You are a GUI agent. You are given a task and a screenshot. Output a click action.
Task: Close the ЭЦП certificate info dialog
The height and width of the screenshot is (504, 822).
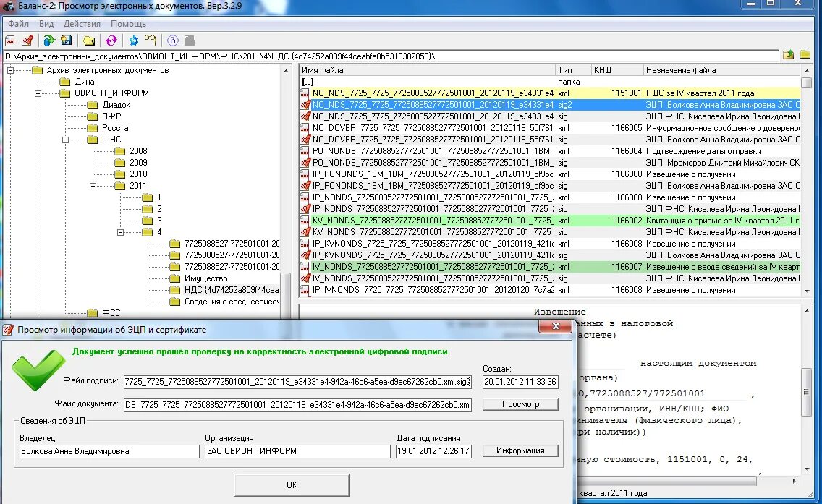(x=556, y=326)
